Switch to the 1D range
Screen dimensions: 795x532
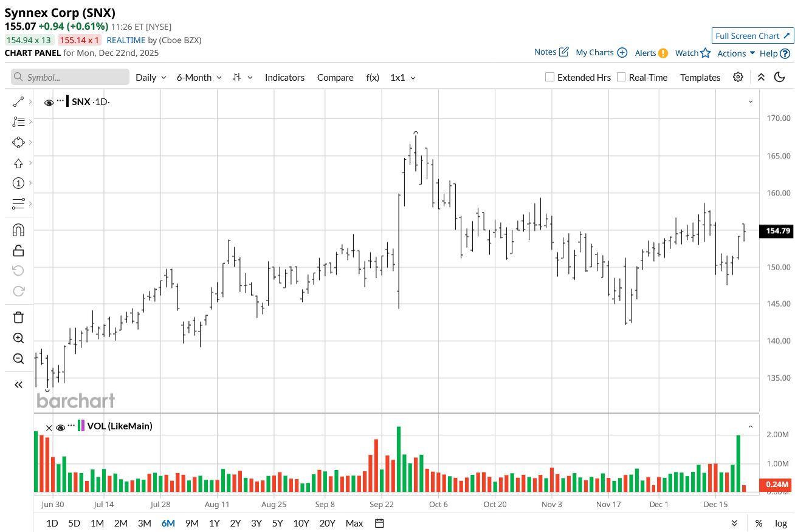(x=52, y=523)
